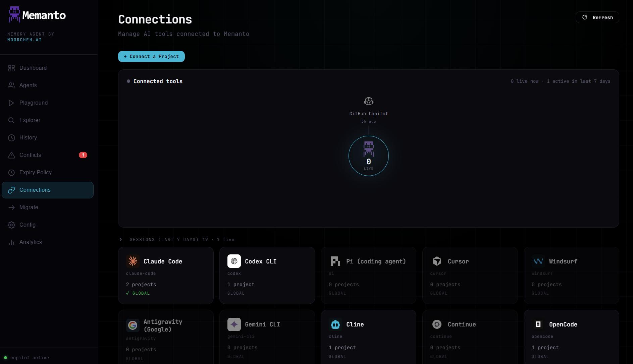Click the red Conflicts badge
The width and height of the screenshot is (633, 364).
coord(83,155)
